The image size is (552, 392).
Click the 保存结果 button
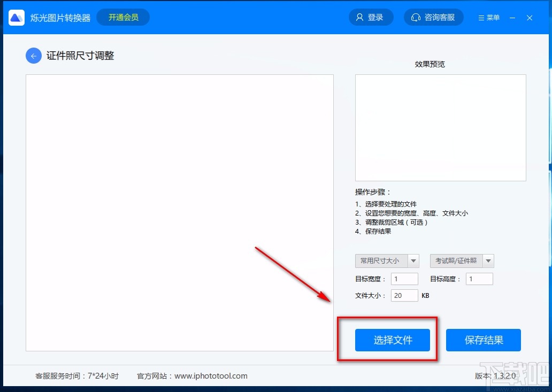[x=483, y=340]
